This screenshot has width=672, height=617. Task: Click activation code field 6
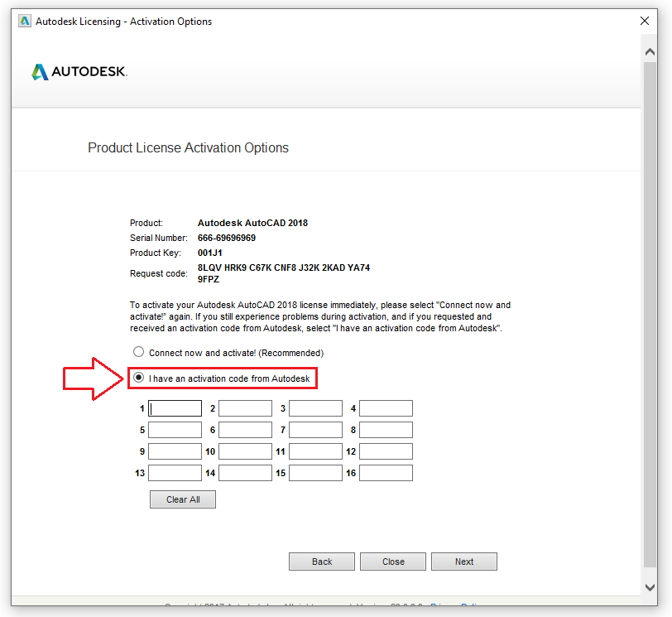click(245, 430)
